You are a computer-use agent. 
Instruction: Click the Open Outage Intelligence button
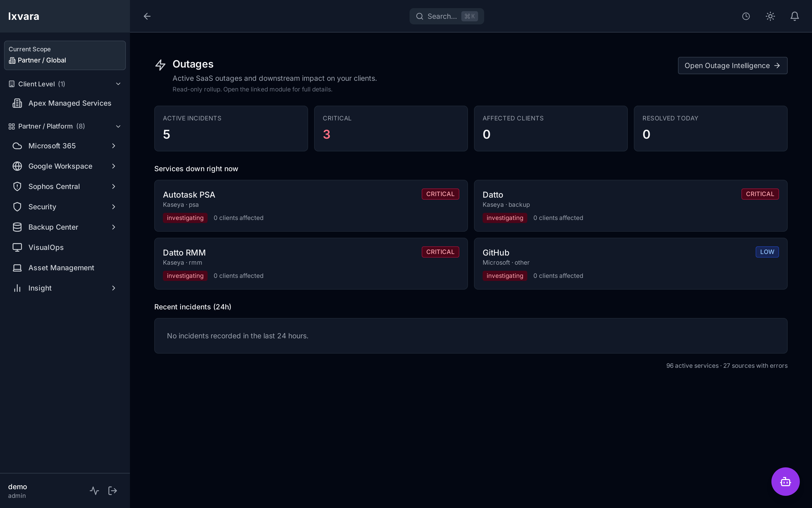click(x=733, y=66)
